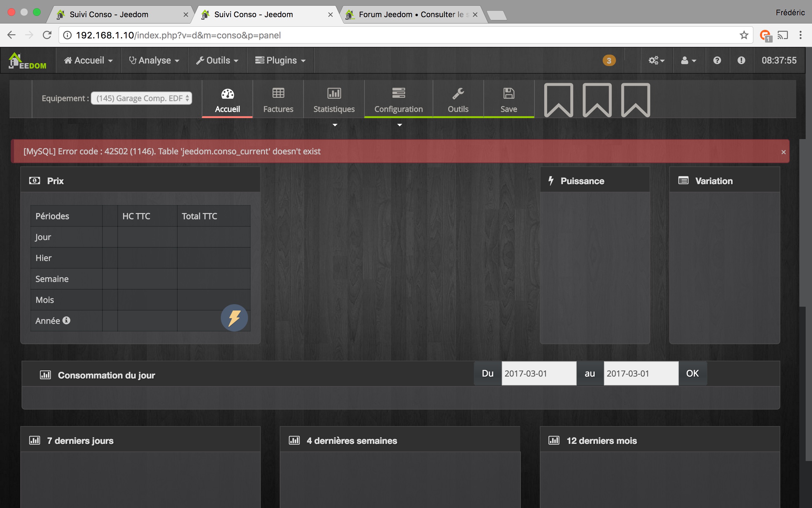
Task: Click the orange 3 notifications badge
Action: pos(609,60)
